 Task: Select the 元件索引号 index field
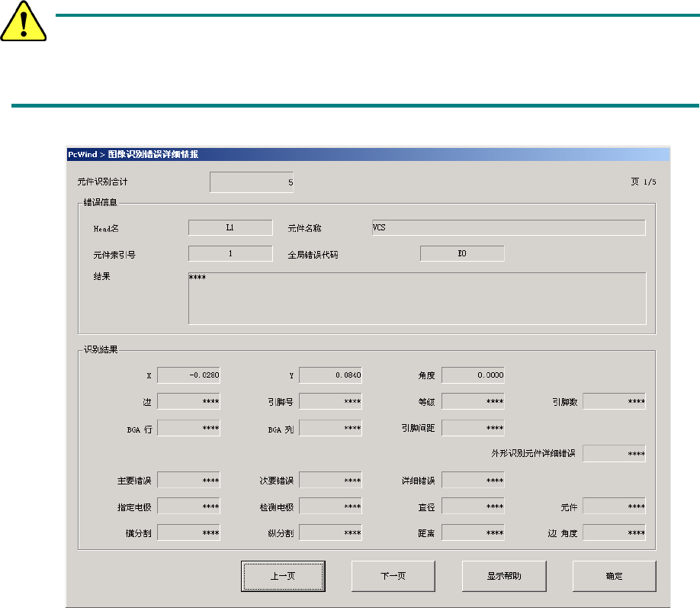230,254
